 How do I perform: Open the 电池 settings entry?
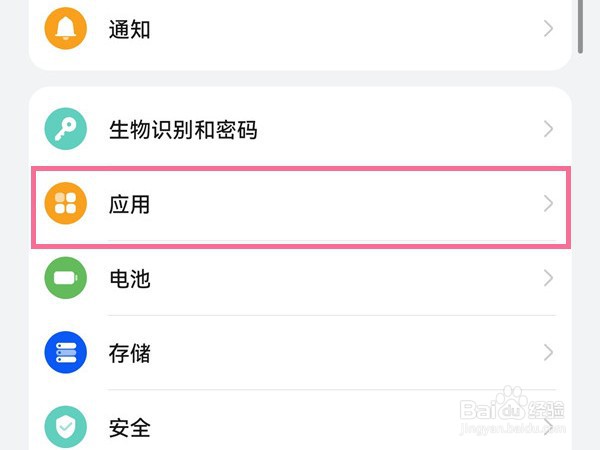pyautogui.click(x=129, y=278)
